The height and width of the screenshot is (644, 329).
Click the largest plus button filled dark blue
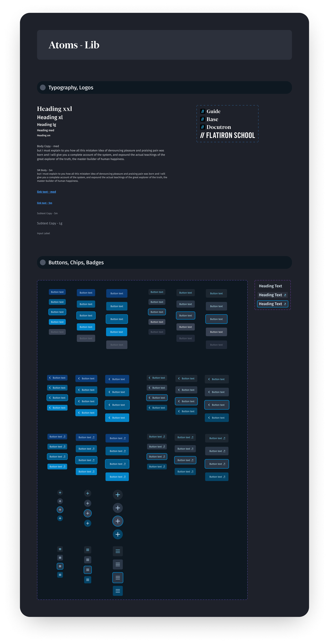coord(118,534)
